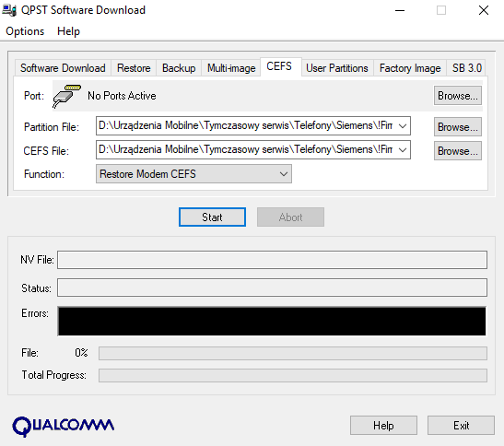Switch to the Software Download tab

click(x=63, y=68)
